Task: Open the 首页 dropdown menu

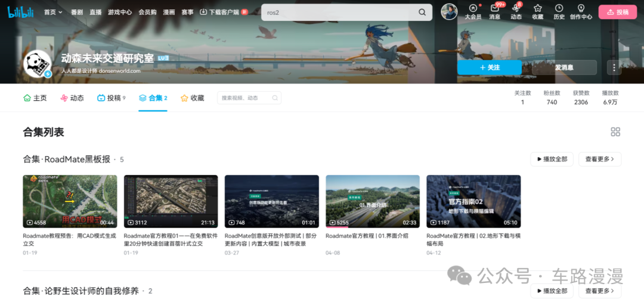Action: coord(54,13)
